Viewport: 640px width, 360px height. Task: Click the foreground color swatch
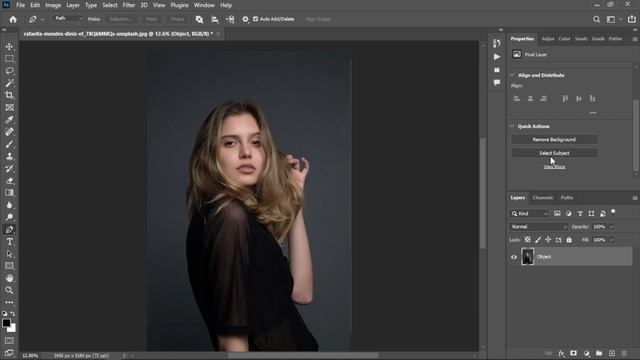pyautogui.click(x=6, y=323)
